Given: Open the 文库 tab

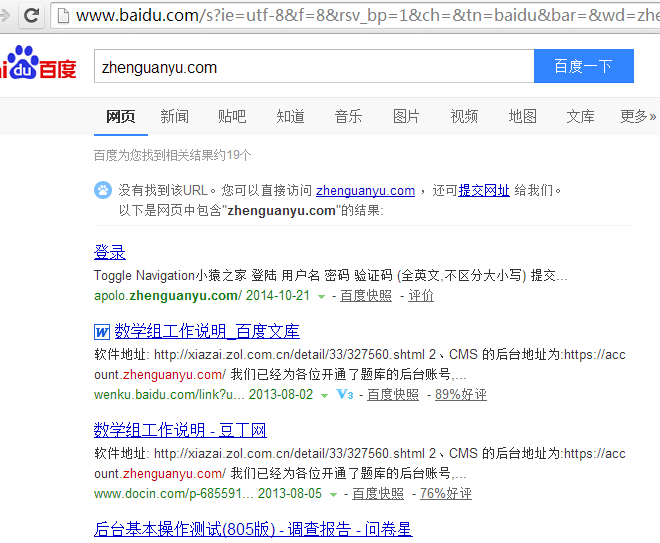Looking at the screenshot, I should click(580, 116).
